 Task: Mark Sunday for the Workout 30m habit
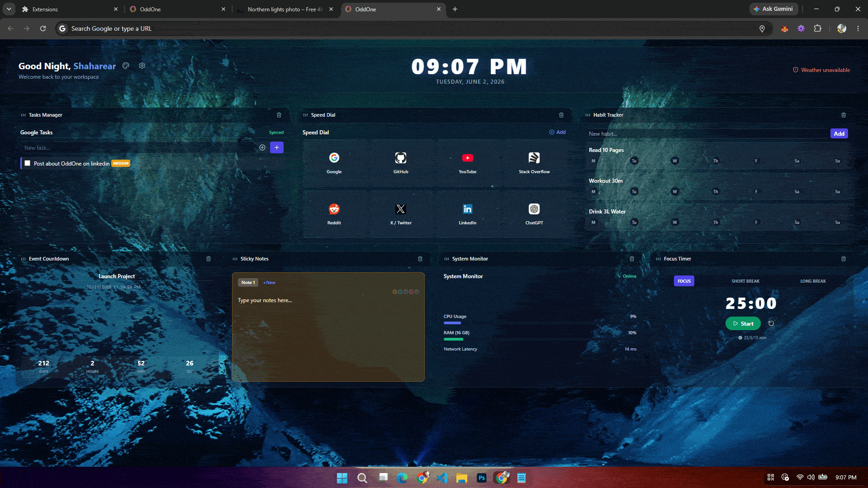coord(838,192)
